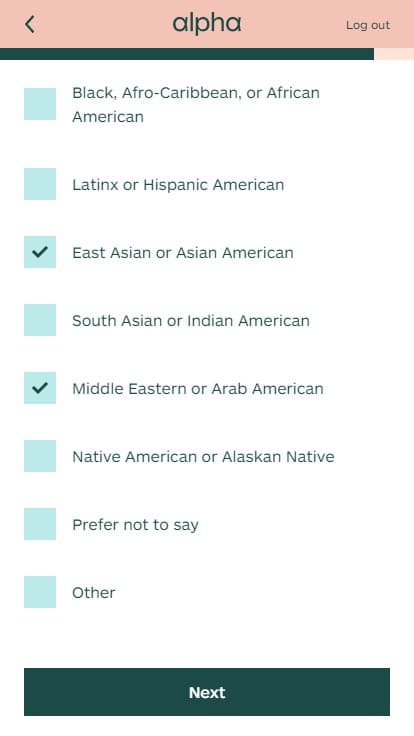Click the "Native American or Alaskan Native" label
Screen dimensions: 414x736
203,457
